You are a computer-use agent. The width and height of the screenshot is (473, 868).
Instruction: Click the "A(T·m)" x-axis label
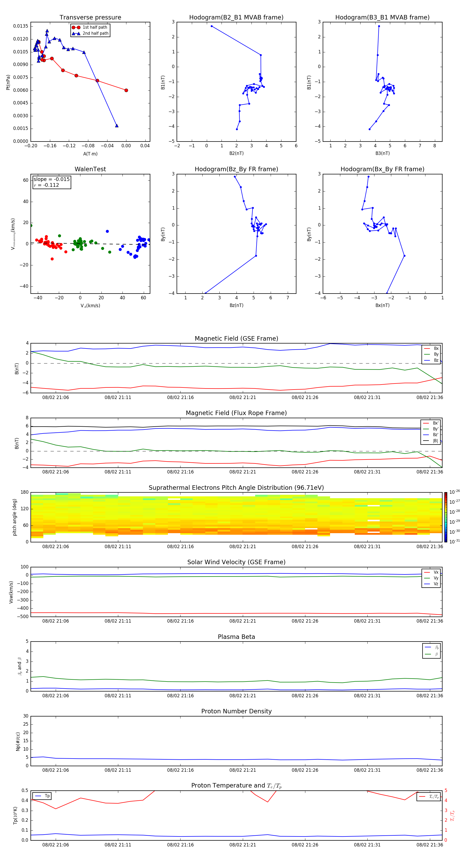coord(90,154)
